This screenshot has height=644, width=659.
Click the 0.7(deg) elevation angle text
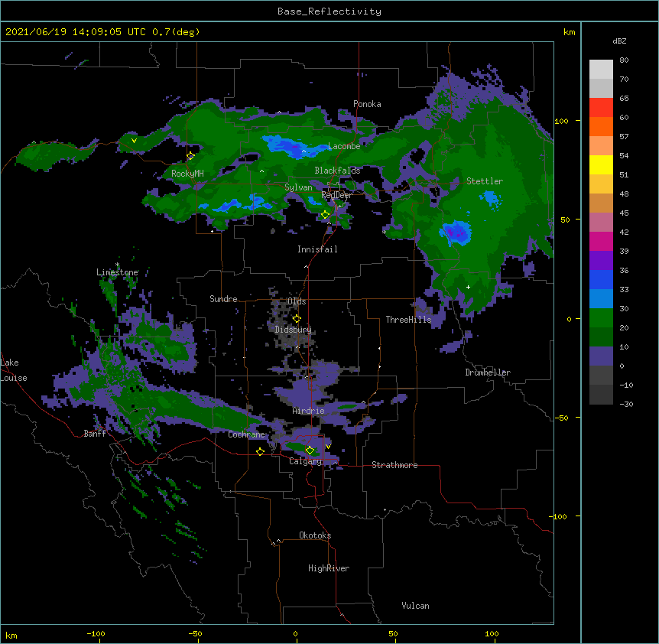[x=176, y=32]
